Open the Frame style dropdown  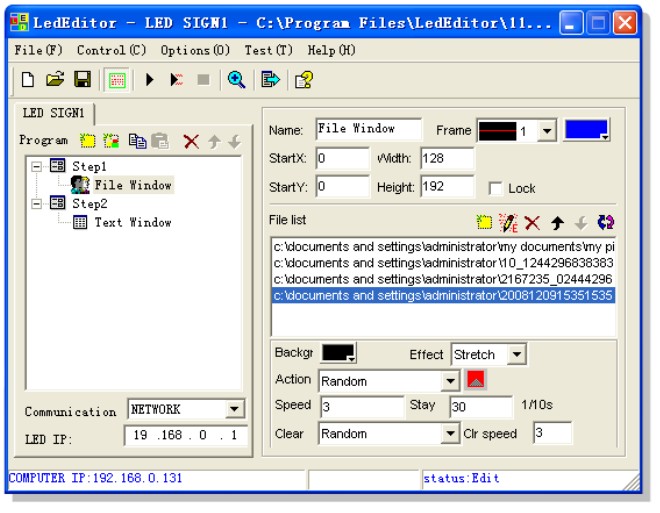point(547,131)
